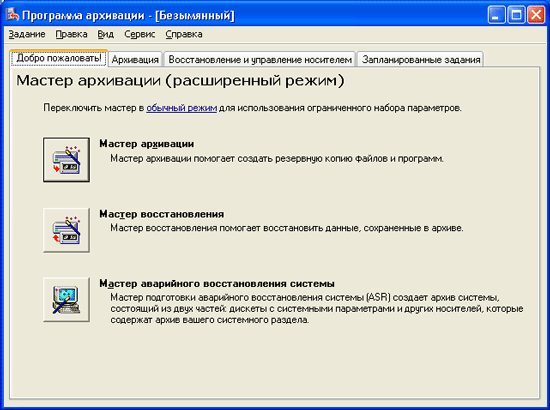Open the Вид menu
The height and width of the screenshot is (410, 550).
[106, 34]
